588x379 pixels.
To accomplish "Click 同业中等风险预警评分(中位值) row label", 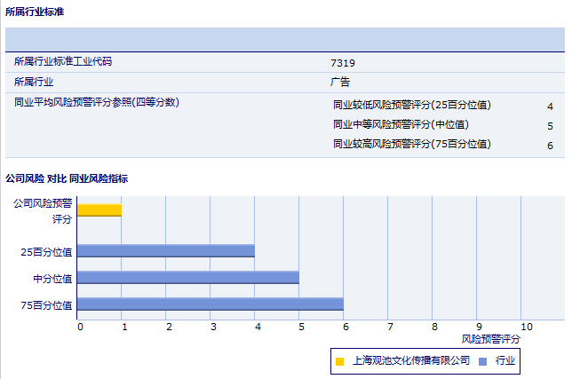I will pyautogui.click(x=401, y=124).
